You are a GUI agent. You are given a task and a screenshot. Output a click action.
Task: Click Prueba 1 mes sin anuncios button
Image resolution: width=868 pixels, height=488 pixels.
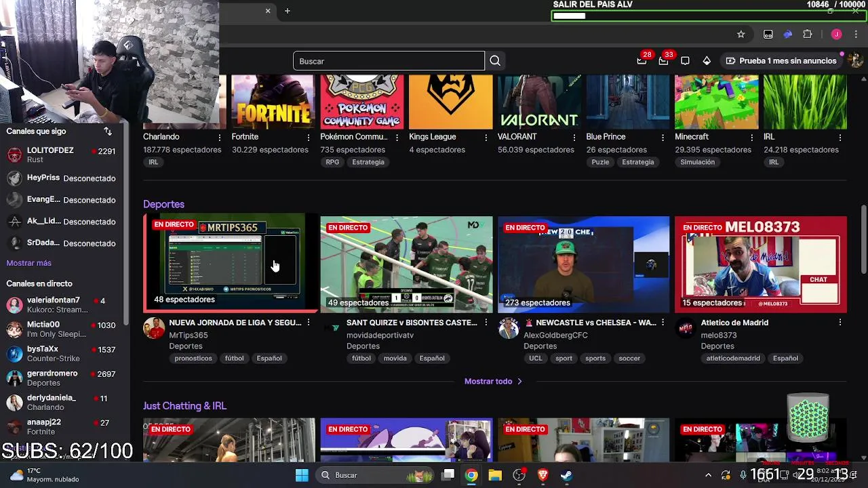[781, 61]
